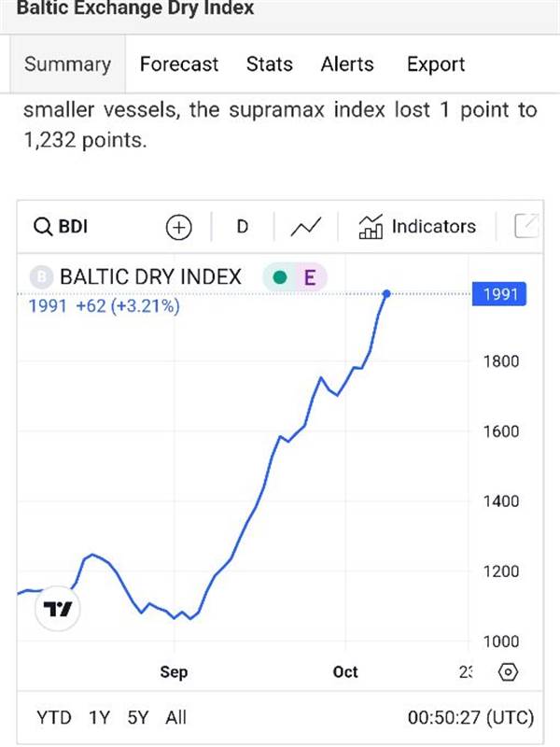The width and height of the screenshot is (560, 747).
Task: Open the D interval dropdown
Action: [x=243, y=227]
